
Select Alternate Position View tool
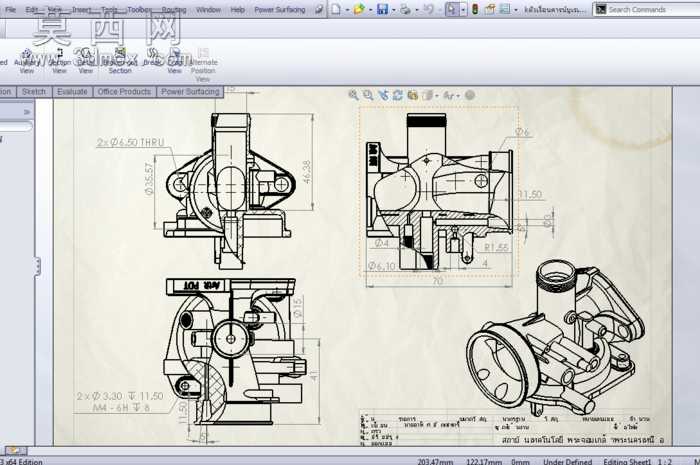coord(204,66)
